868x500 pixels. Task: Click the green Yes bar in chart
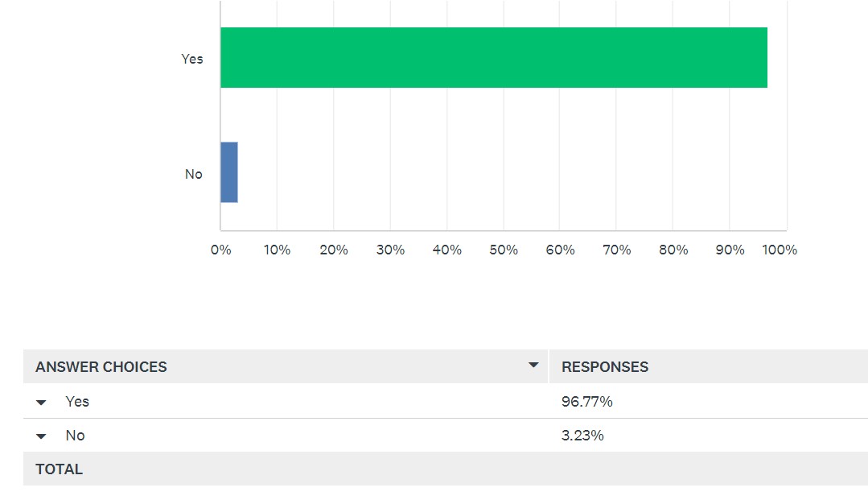click(x=494, y=58)
